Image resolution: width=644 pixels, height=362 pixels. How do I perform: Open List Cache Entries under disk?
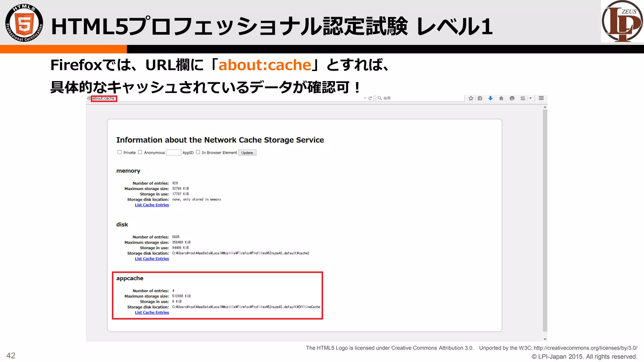(x=152, y=259)
